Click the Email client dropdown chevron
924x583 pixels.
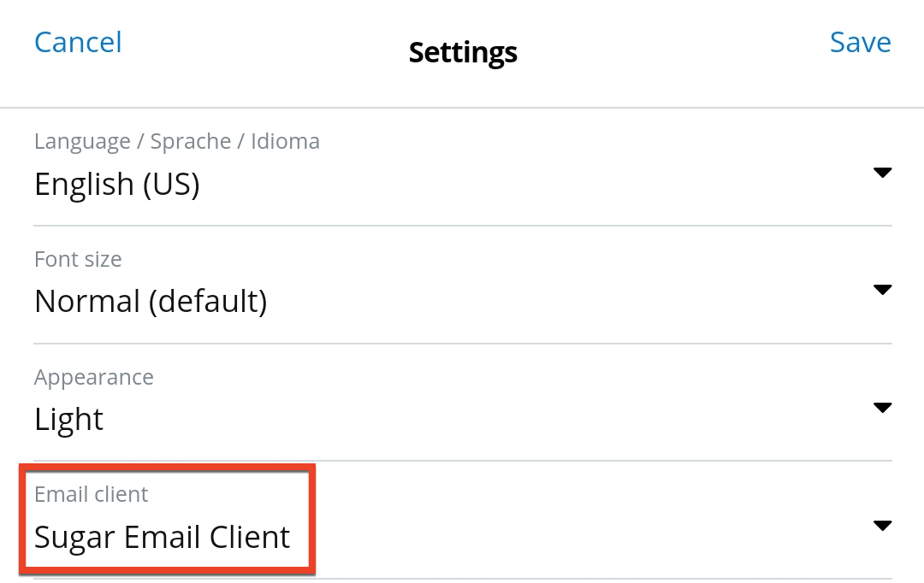(883, 525)
